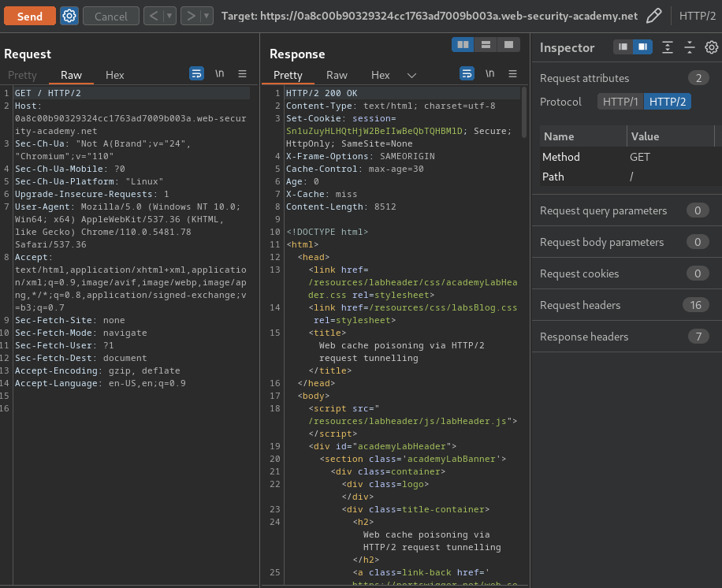722x588 pixels.
Task: Open Repeater settings gear icon
Action: point(69,16)
